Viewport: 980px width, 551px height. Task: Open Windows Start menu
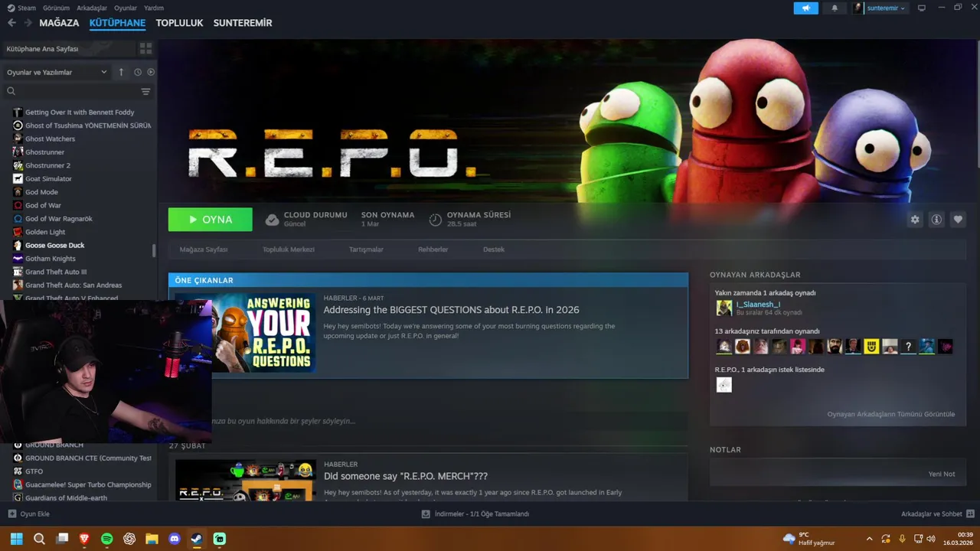16,539
